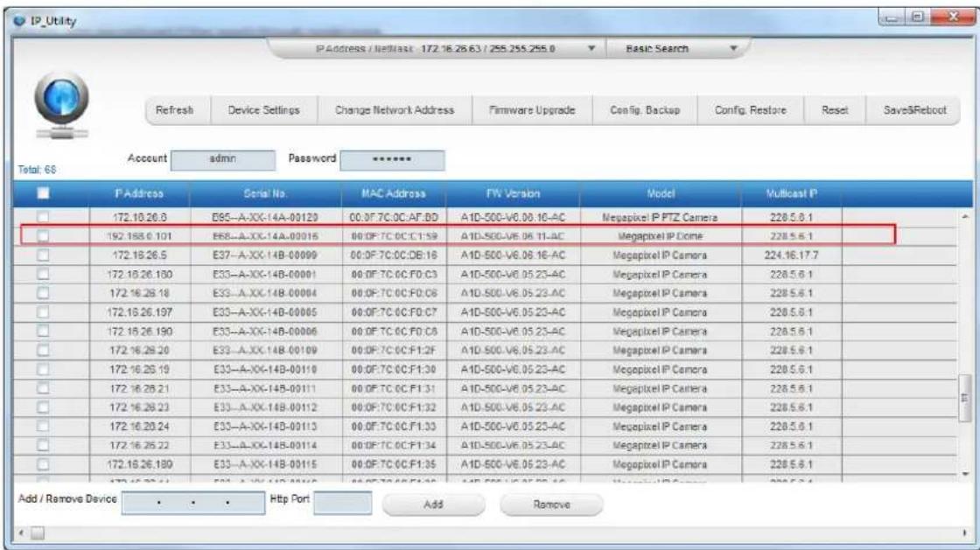Sort by Model column header
Image resolution: width=980 pixels, height=550 pixels.
click(x=661, y=193)
